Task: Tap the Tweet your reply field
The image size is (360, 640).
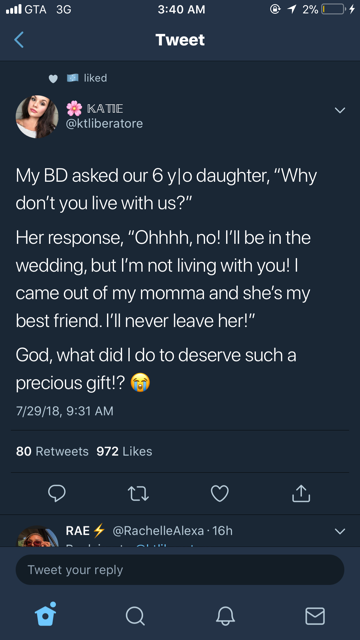Action: [x=180, y=570]
